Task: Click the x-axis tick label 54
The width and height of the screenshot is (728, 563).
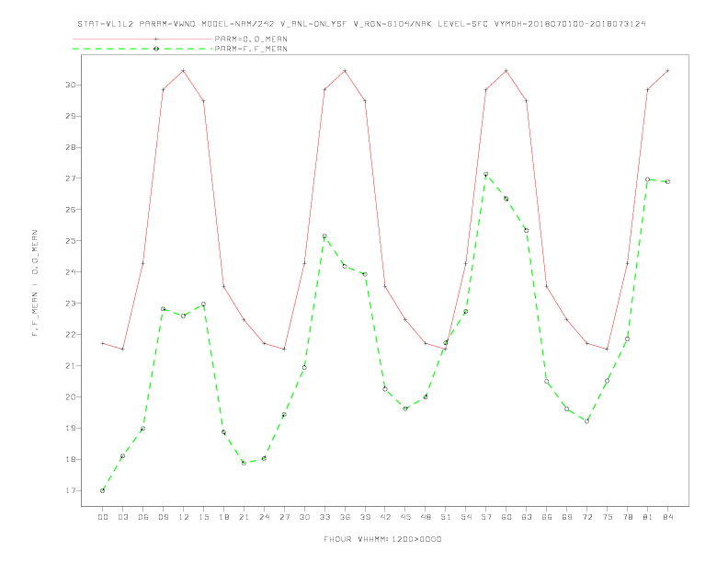Action: (466, 517)
